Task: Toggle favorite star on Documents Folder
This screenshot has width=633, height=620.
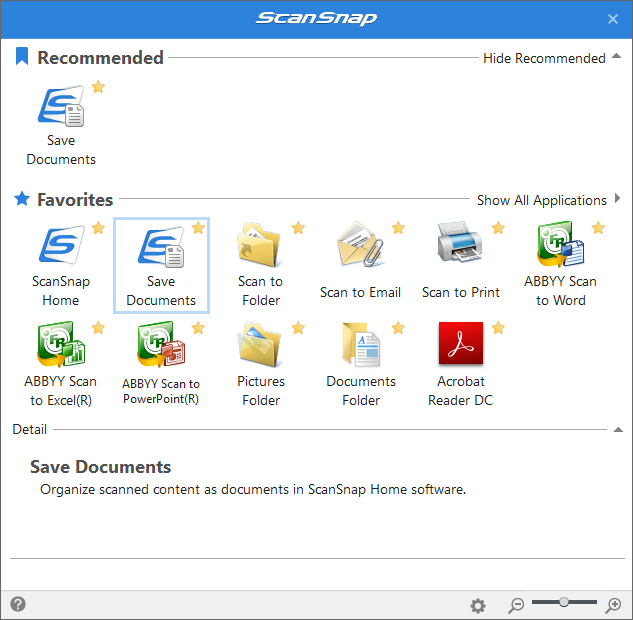Action: (x=398, y=328)
